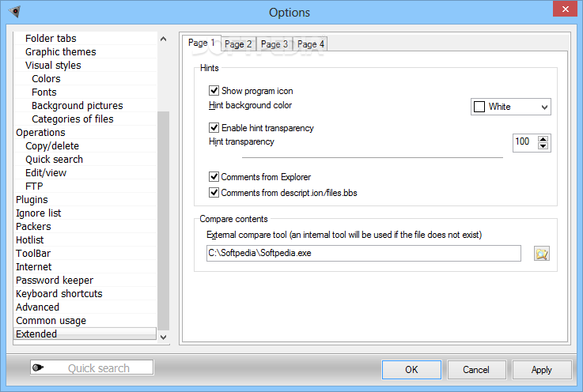Decrease hint transparency with down arrow

pyautogui.click(x=543, y=145)
